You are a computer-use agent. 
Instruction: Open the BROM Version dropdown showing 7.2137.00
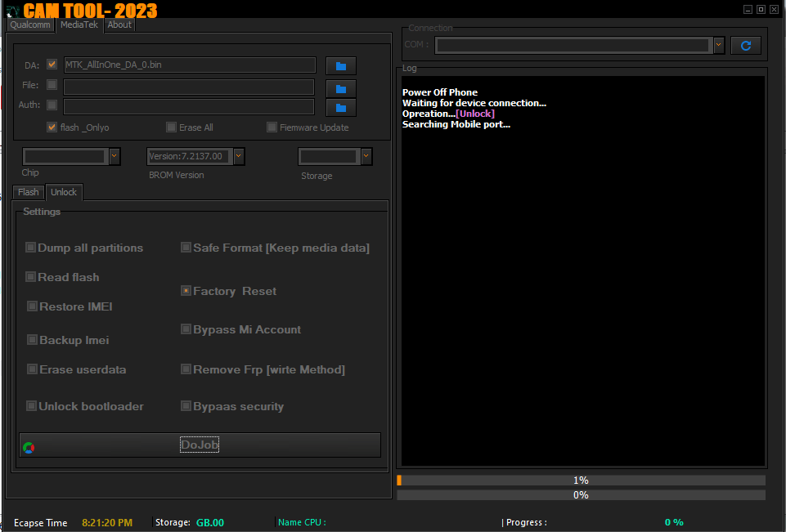(239, 155)
